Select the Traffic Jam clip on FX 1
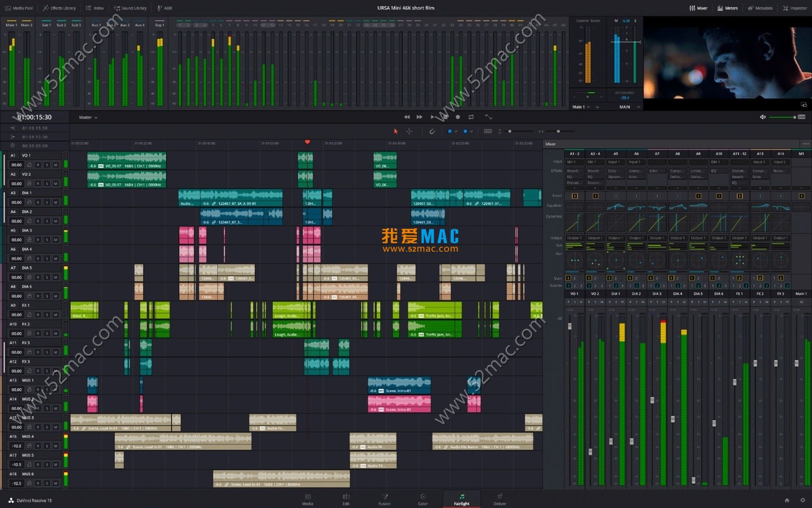The height and width of the screenshot is (508, 812). (x=435, y=311)
